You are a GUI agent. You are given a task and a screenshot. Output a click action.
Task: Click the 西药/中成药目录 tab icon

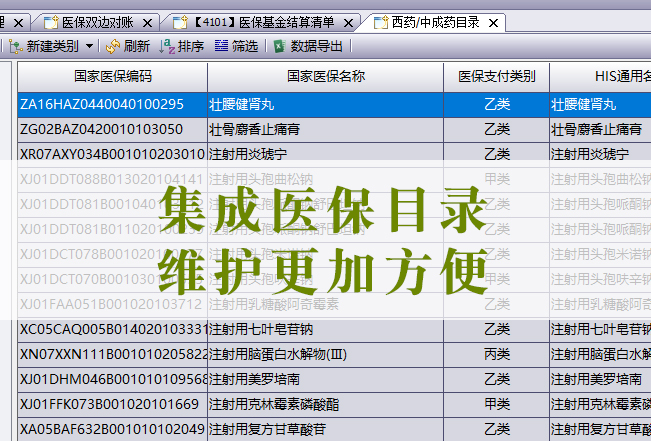click(x=382, y=21)
